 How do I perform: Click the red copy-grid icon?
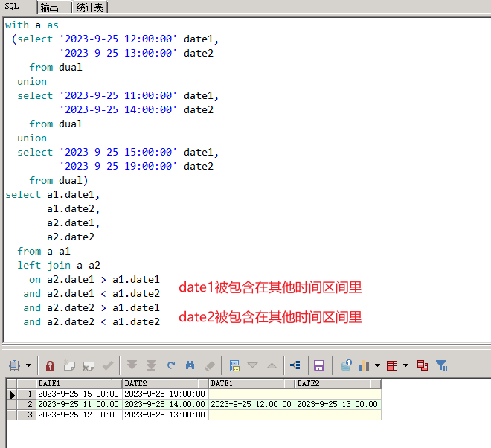point(423,365)
